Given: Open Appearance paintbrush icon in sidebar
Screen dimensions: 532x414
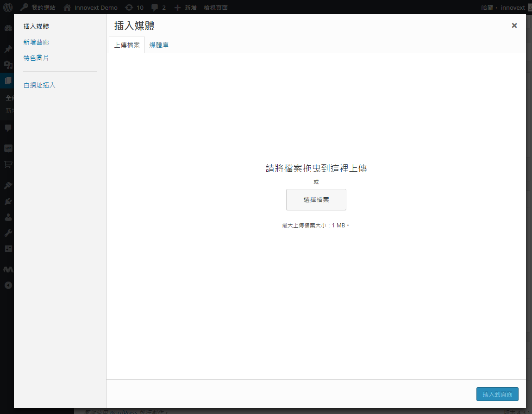Looking at the screenshot, I should (x=8, y=185).
